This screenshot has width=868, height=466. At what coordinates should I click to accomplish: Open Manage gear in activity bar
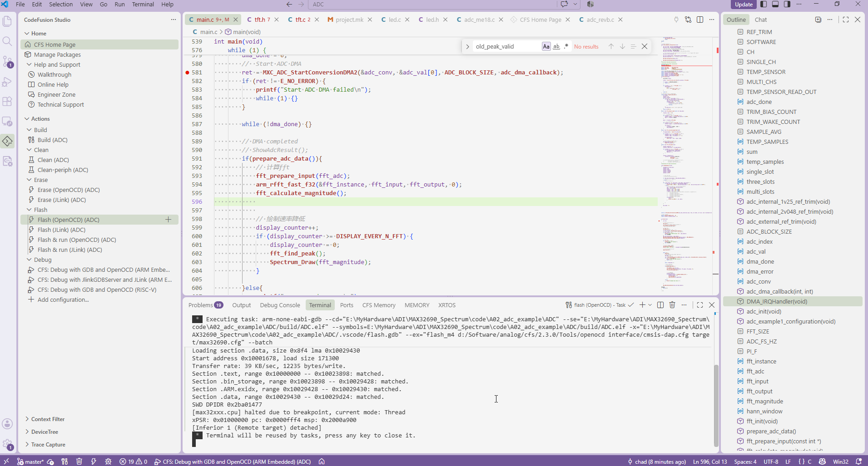(7, 444)
